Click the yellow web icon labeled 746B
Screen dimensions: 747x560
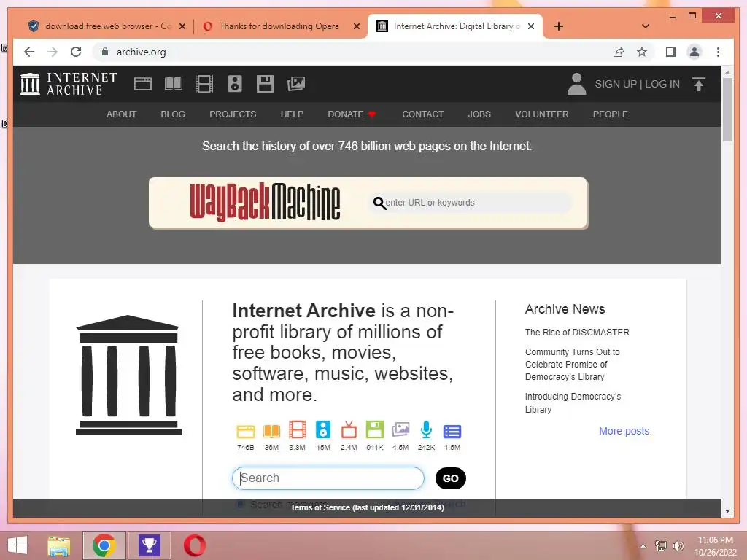pos(246,432)
